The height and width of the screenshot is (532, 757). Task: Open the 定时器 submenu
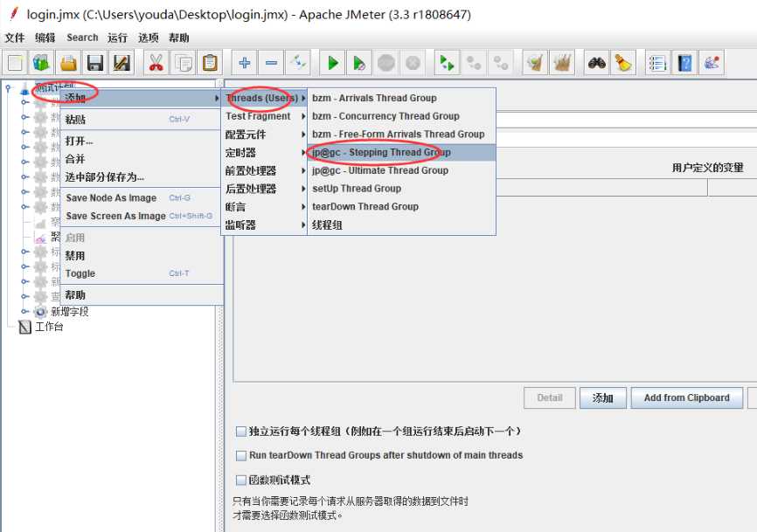265,153
